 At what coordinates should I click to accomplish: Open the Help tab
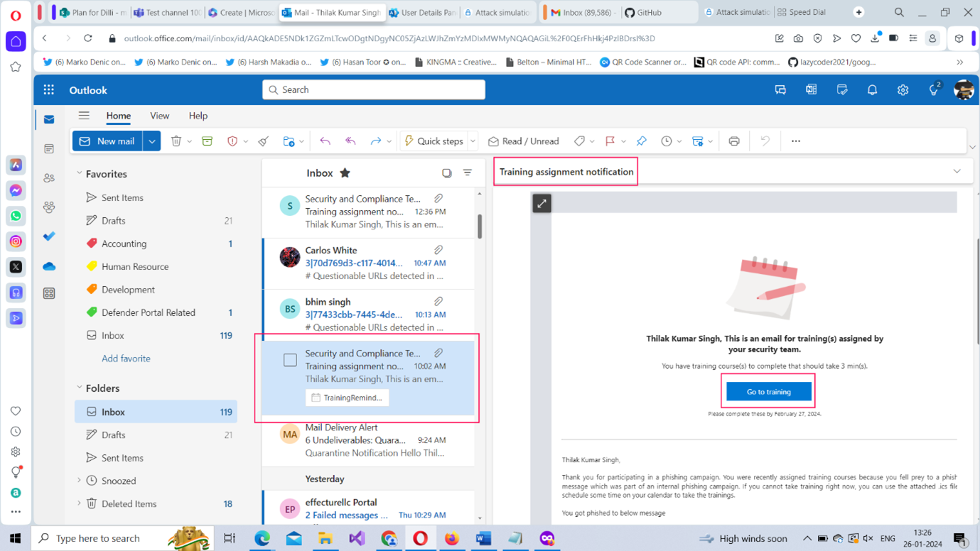pyautogui.click(x=198, y=116)
